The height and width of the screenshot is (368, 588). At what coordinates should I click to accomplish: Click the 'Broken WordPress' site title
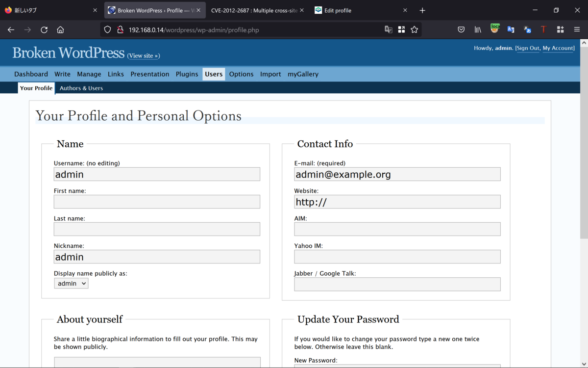(69, 53)
